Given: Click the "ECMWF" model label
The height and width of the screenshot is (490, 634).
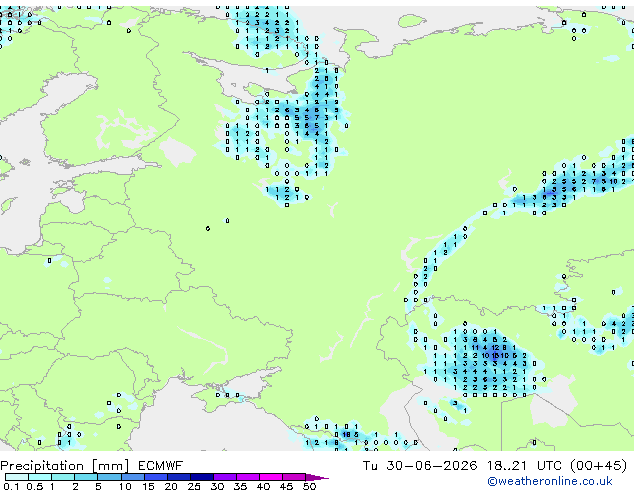Looking at the screenshot, I should click(160, 466).
